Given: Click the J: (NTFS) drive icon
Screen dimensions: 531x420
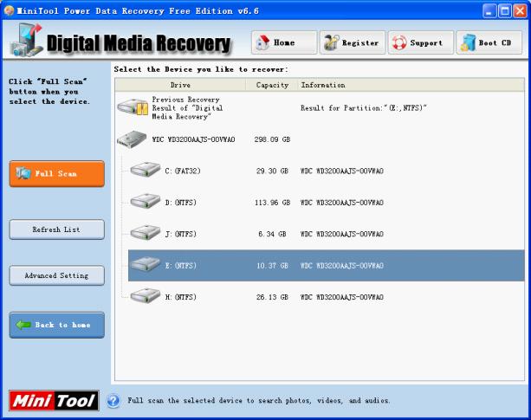Looking at the screenshot, I should click(x=146, y=232).
